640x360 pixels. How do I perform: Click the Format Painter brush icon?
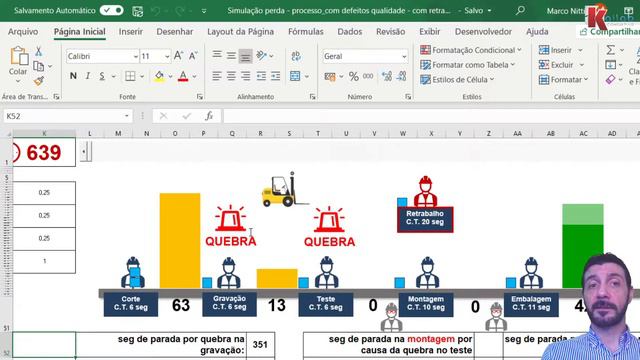click(x=39, y=81)
